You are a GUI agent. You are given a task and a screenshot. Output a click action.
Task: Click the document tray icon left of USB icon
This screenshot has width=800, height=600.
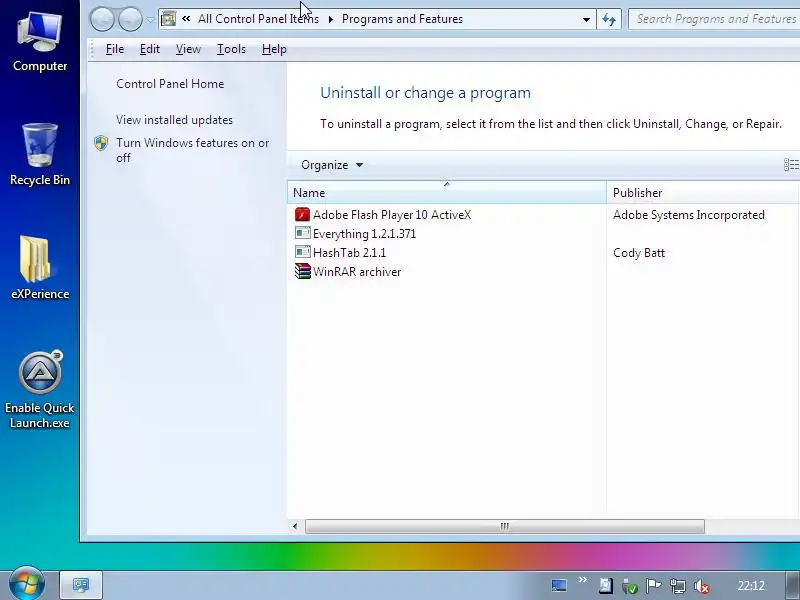pyautogui.click(x=606, y=585)
